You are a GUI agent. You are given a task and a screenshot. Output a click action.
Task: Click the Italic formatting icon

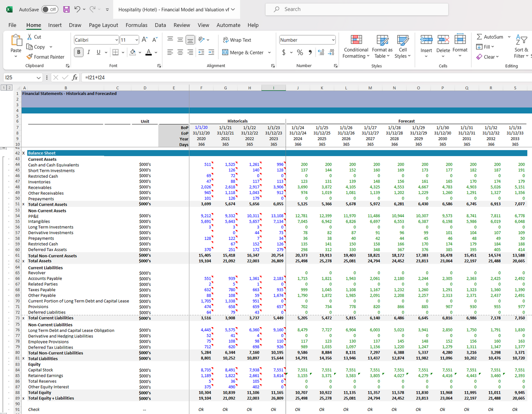click(x=89, y=52)
